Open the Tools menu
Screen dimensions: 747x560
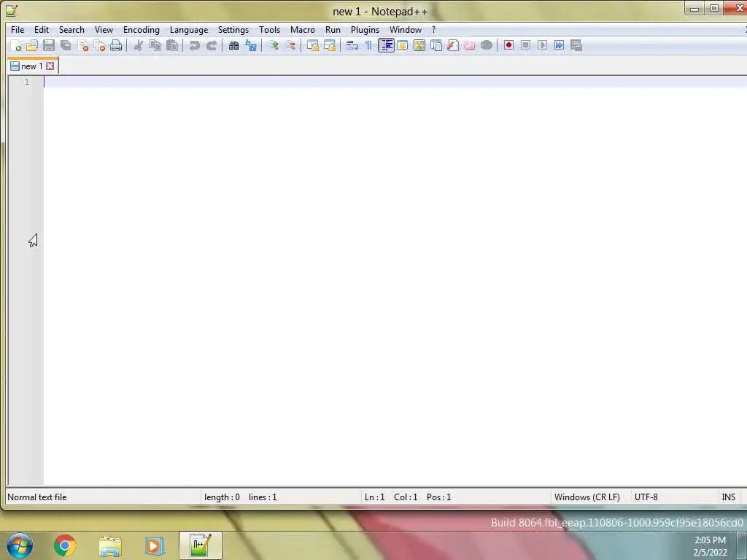pos(270,29)
